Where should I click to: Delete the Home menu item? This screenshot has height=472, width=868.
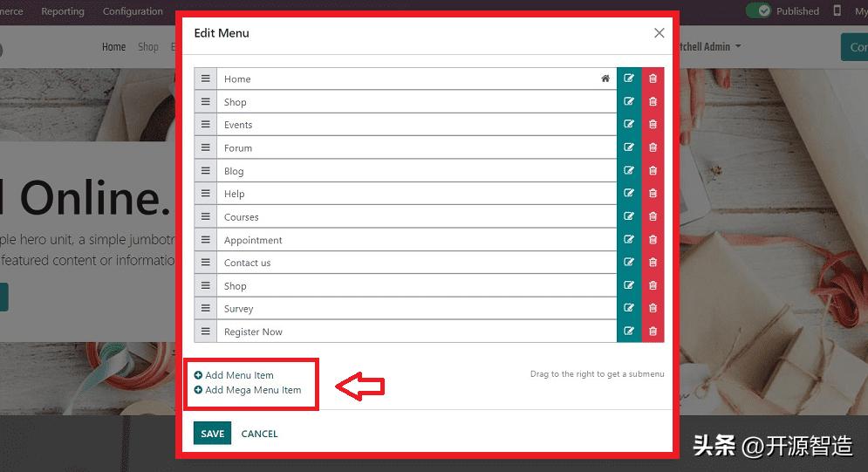(653, 79)
